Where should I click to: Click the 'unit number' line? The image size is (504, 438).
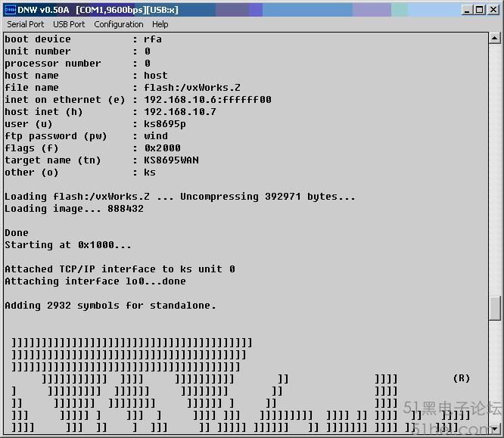point(77,51)
